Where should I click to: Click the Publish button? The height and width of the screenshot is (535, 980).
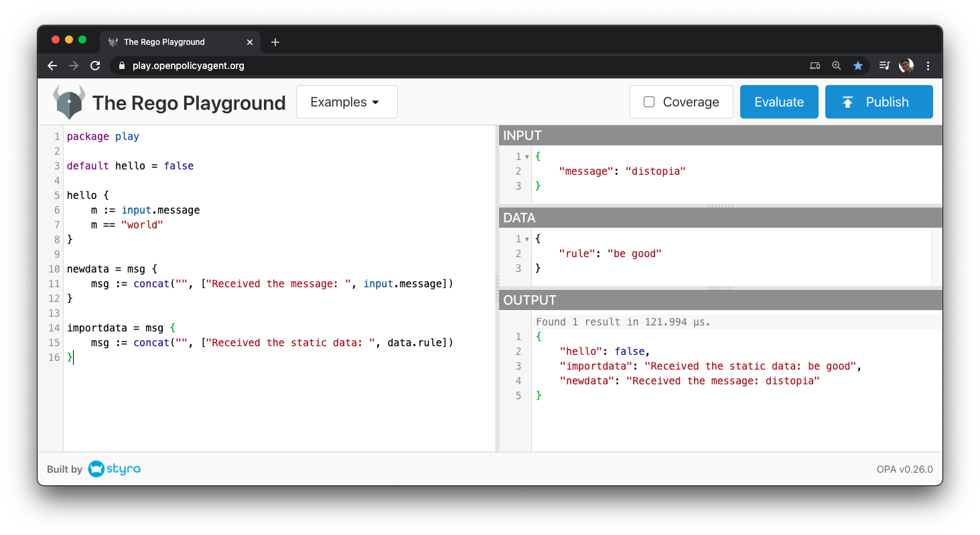pyautogui.click(x=879, y=102)
